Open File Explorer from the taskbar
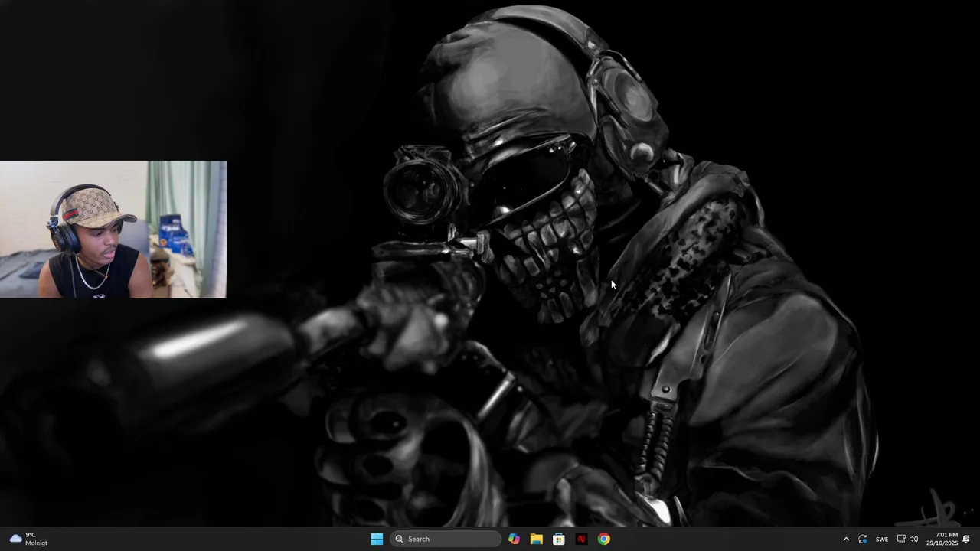 536,539
